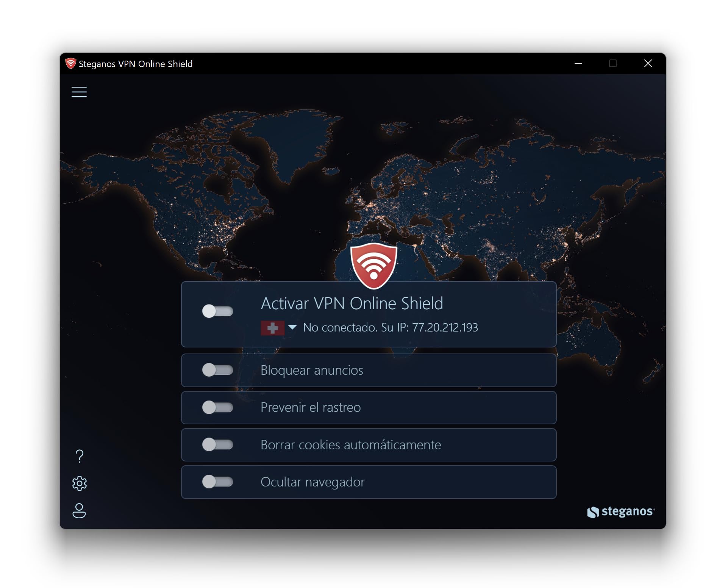728x588 pixels.
Task: Open settings via the gear icon
Action: pos(80,483)
